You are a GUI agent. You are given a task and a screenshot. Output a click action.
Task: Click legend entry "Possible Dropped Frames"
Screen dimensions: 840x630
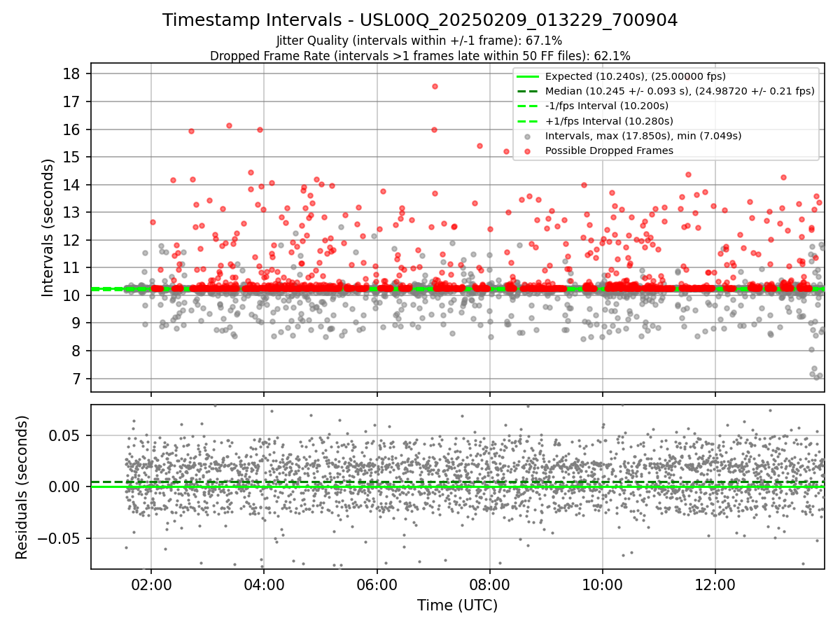[x=609, y=150]
